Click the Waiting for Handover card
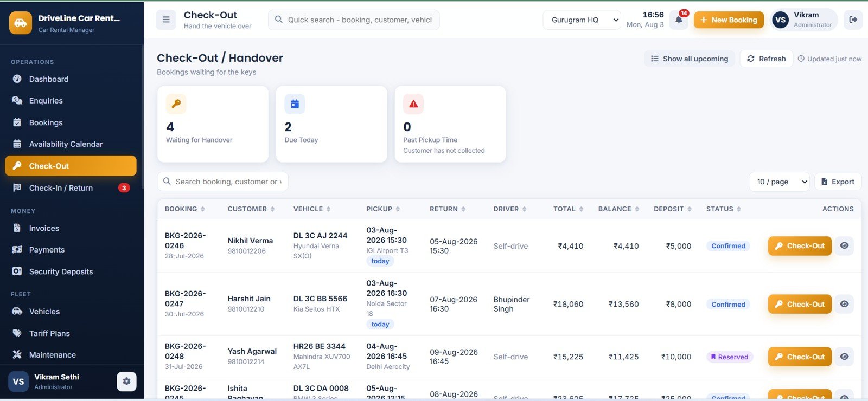 (213, 124)
